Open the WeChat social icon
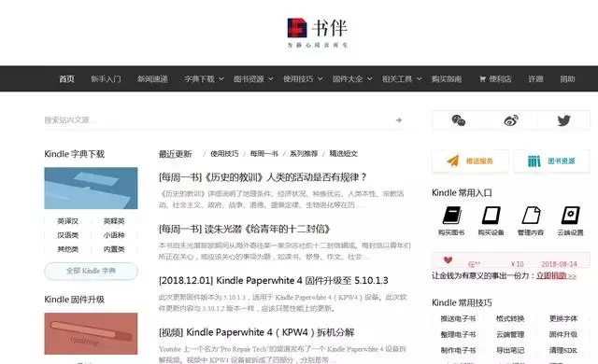Screen dimensions: 598x364 tap(459, 120)
